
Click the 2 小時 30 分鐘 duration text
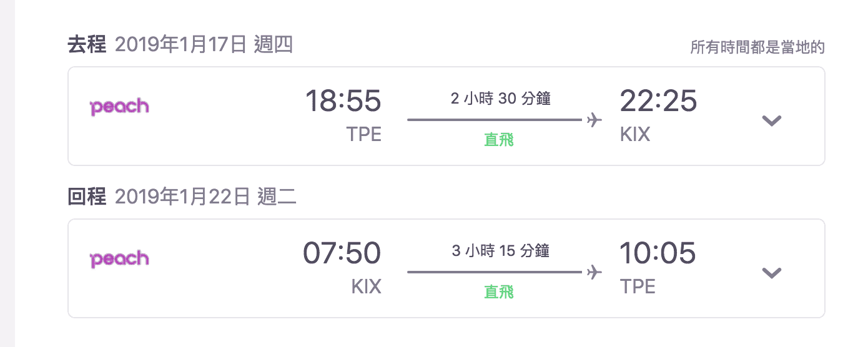[500, 99]
